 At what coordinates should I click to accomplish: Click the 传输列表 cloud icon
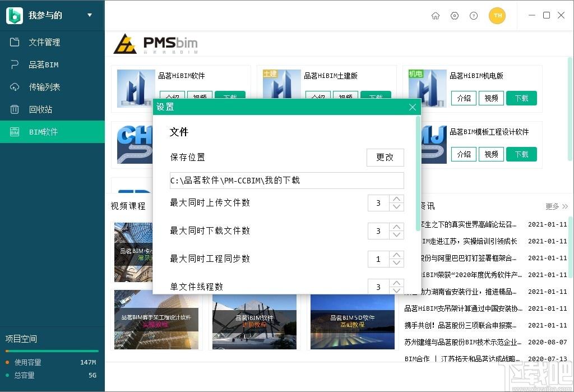[x=14, y=87]
